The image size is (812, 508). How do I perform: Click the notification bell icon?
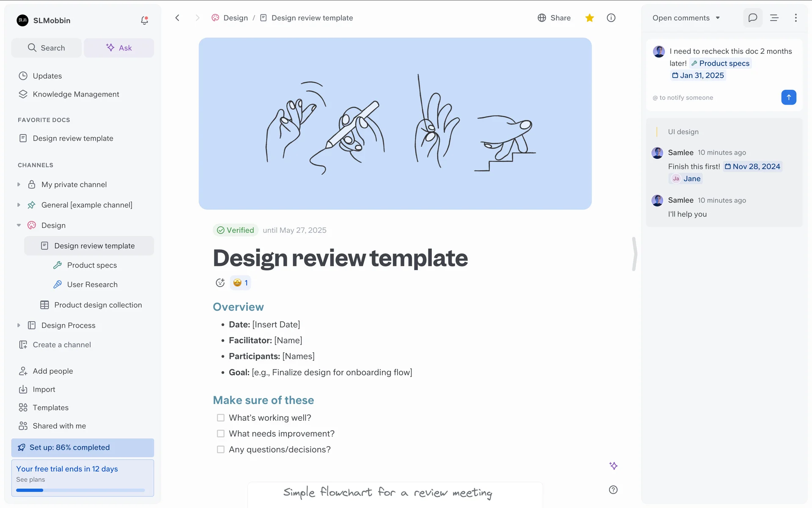144,20
